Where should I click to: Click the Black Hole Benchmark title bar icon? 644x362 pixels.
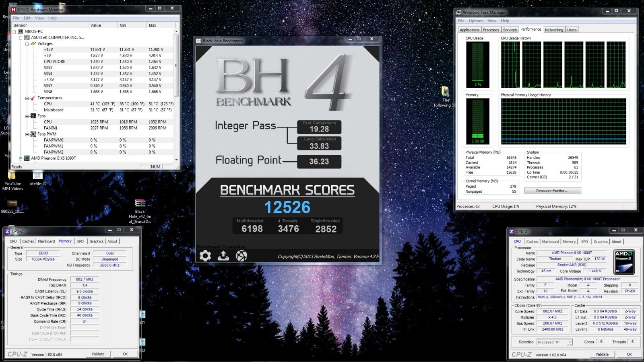click(x=198, y=41)
